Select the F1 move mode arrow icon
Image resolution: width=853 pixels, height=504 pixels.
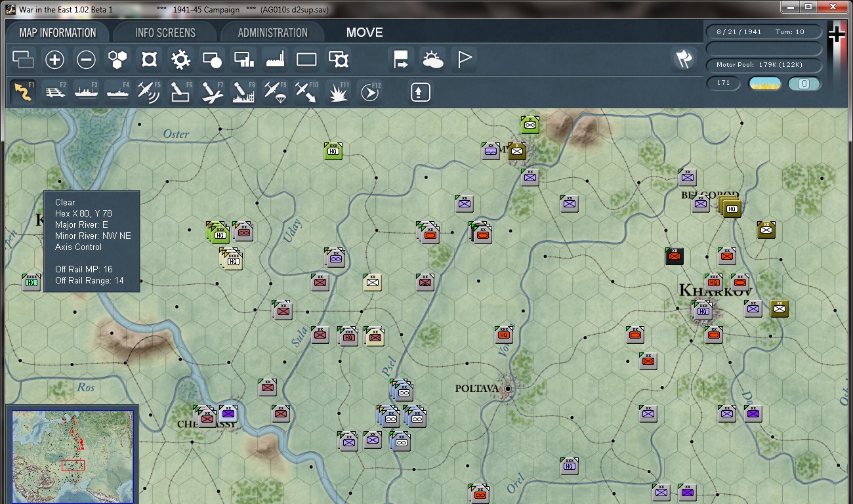pos(24,92)
